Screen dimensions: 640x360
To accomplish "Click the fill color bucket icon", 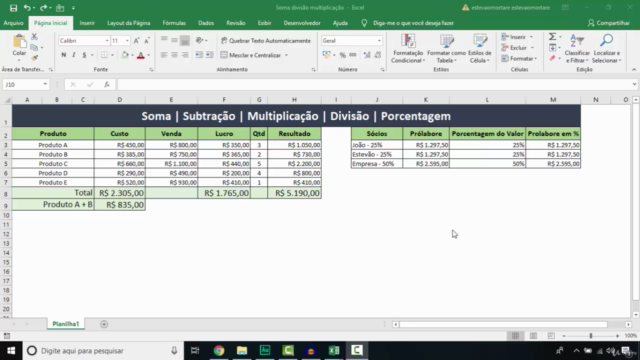I will [x=125, y=55].
